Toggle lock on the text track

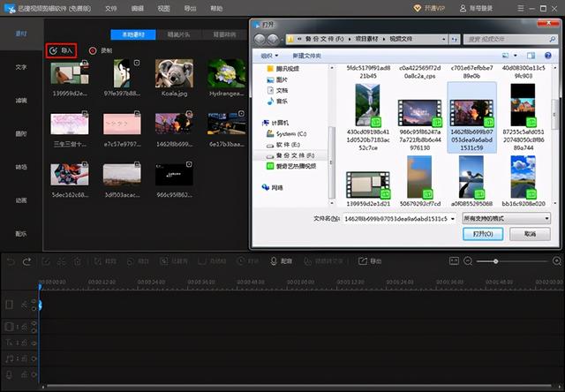(x=24, y=343)
